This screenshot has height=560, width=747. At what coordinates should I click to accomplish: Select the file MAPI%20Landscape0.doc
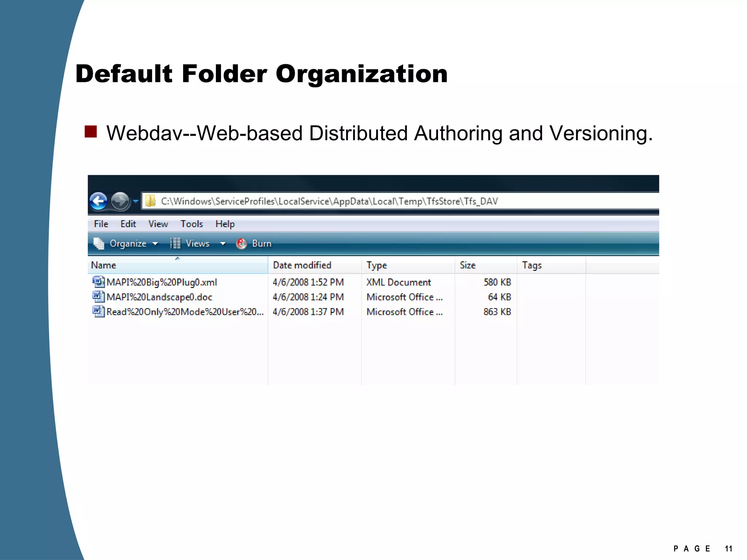pos(159,297)
